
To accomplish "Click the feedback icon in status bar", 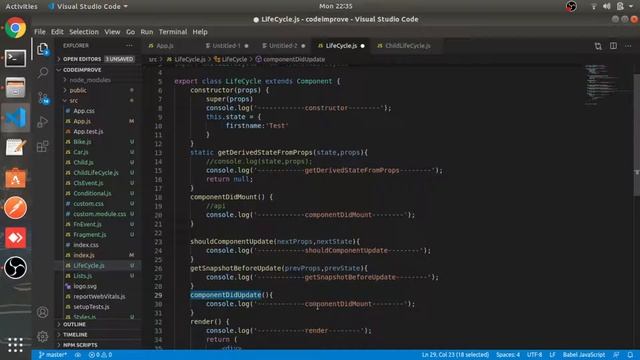I will [616, 355].
